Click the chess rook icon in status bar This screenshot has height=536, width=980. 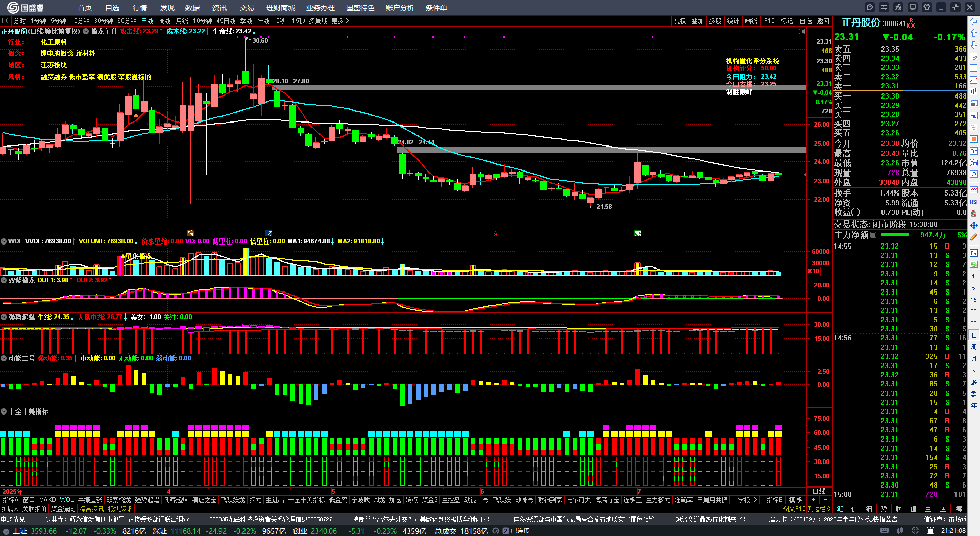click(930, 531)
